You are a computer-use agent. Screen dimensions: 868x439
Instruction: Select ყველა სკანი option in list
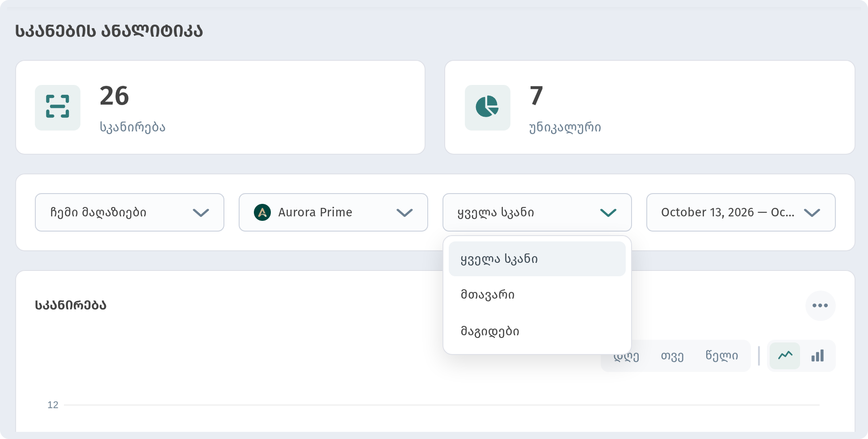pyautogui.click(x=537, y=259)
